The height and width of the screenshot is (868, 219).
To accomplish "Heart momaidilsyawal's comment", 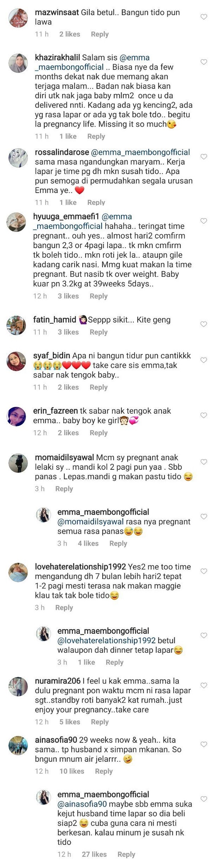I will point(204,462).
